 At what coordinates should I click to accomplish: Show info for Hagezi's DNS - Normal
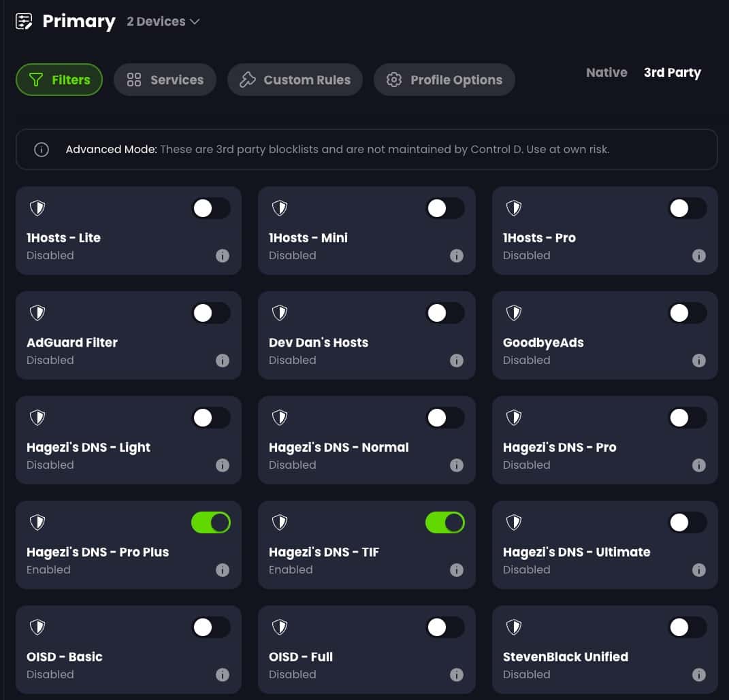457,465
